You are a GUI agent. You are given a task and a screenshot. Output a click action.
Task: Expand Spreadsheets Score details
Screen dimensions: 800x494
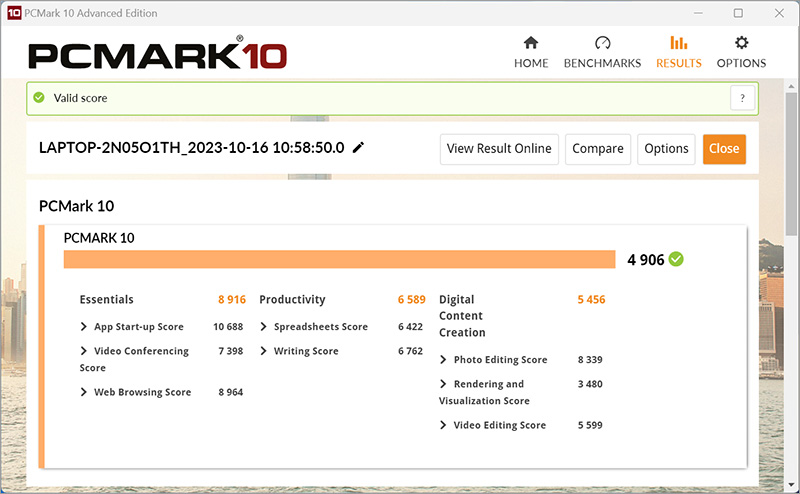click(x=263, y=327)
